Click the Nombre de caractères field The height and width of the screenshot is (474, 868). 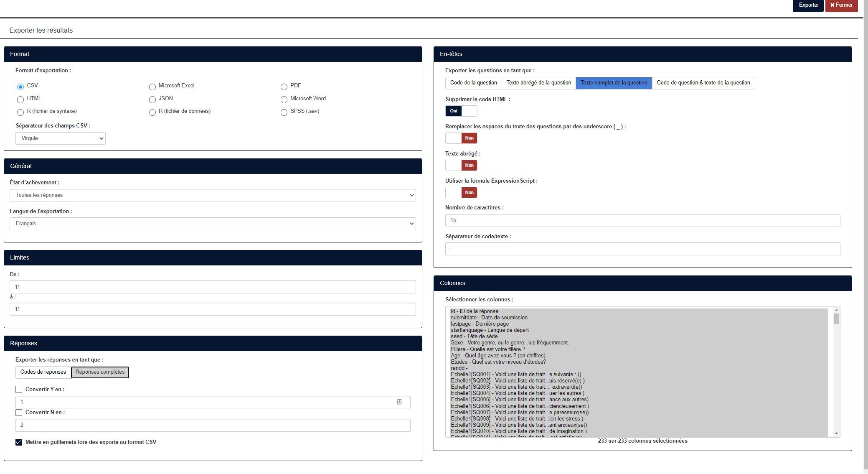point(642,220)
